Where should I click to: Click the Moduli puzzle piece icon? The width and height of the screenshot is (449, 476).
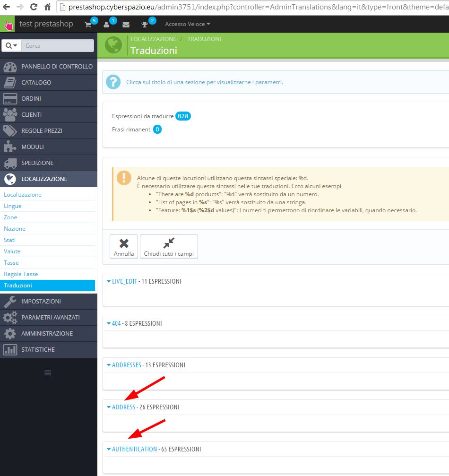point(10,147)
